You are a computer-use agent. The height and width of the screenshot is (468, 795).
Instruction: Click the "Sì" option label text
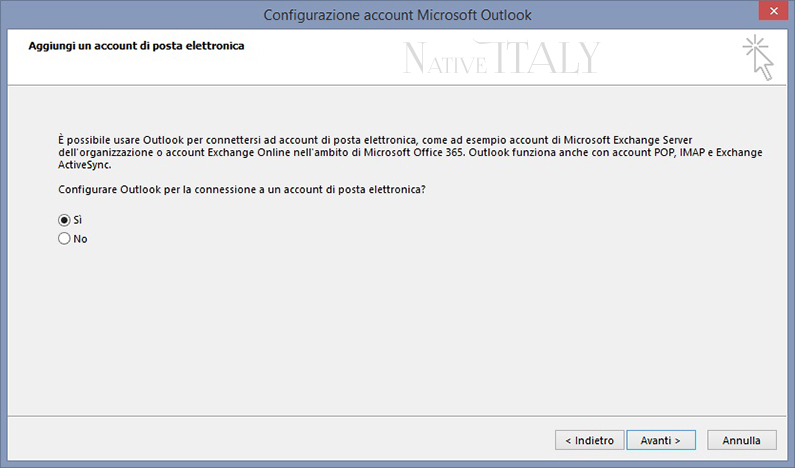click(78, 220)
